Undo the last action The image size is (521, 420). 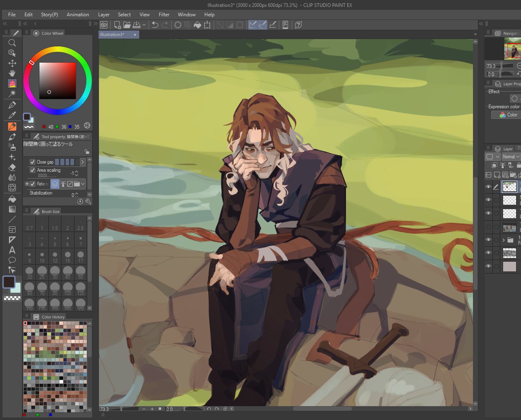(155, 25)
